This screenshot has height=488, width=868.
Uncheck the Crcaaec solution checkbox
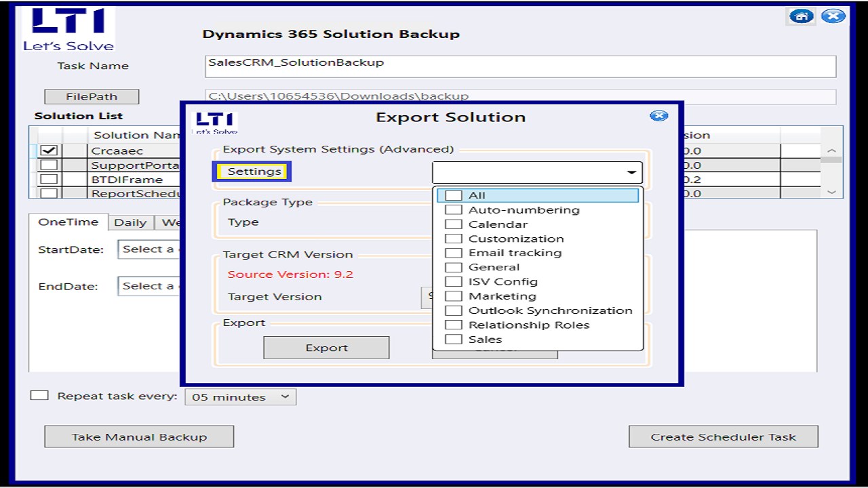49,150
